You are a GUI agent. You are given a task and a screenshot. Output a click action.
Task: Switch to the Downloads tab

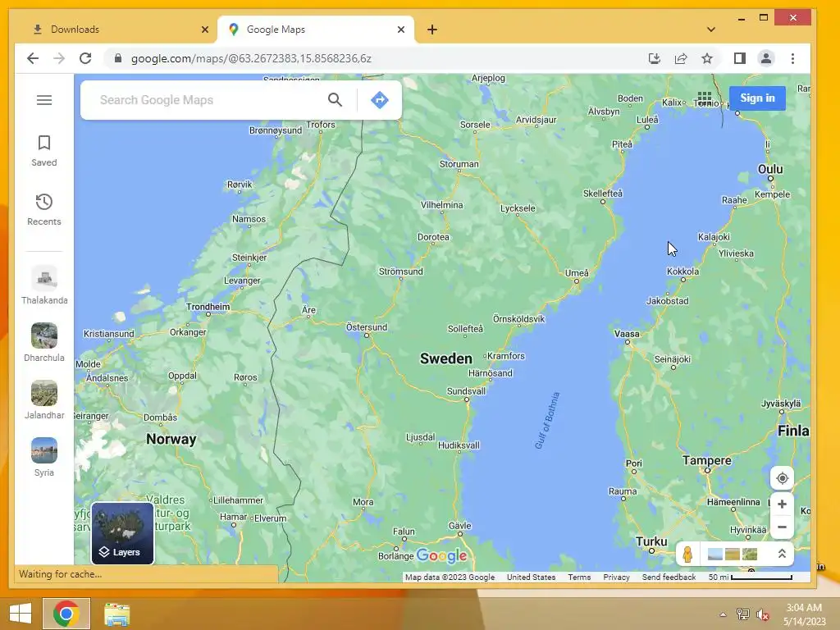(115, 30)
